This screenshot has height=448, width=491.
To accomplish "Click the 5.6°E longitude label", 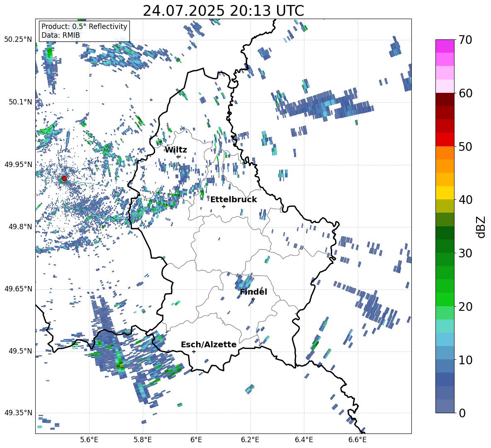I will (89, 440).
